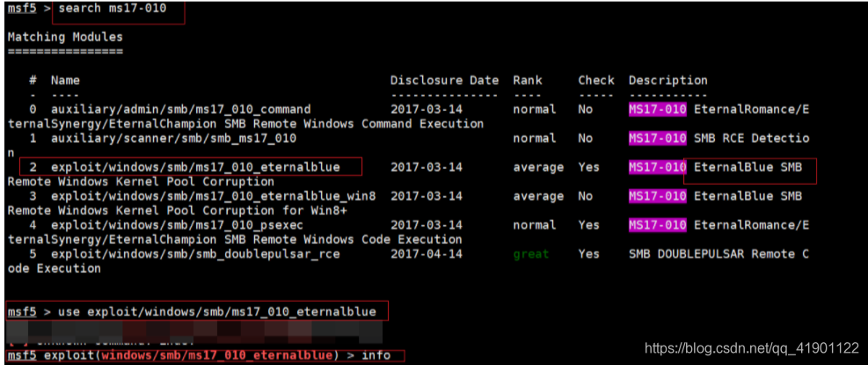Viewport: 868px width, 365px height.
Task: Click rank 'average' in ms17_010_eternalblue_win8 row
Action: (x=538, y=195)
